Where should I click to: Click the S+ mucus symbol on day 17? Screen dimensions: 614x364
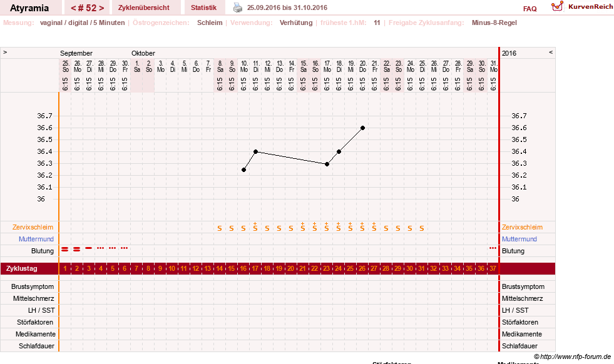tap(255, 226)
